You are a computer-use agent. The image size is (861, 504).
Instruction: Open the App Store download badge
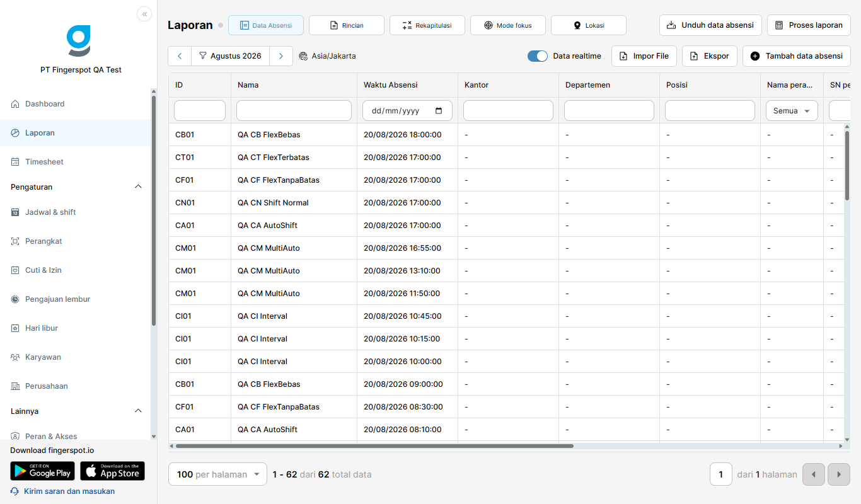pos(113,471)
